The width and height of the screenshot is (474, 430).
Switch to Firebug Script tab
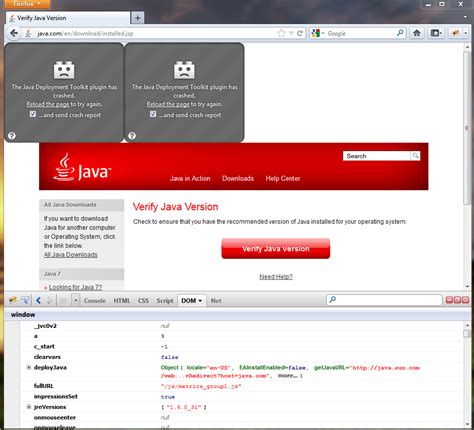point(165,301)
